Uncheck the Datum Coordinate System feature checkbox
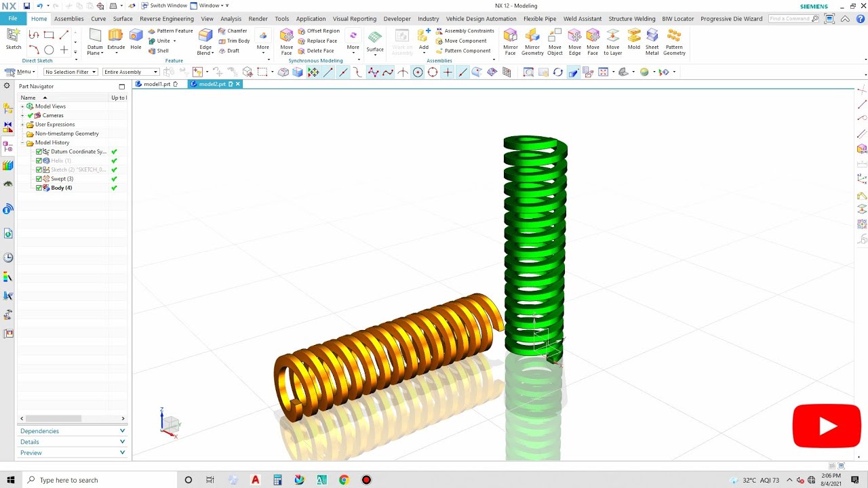 (39, 152)
